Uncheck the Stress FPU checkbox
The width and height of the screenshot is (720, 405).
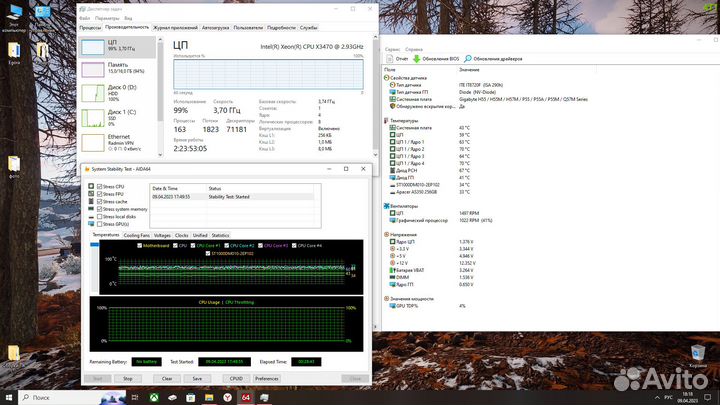point(100,194)
